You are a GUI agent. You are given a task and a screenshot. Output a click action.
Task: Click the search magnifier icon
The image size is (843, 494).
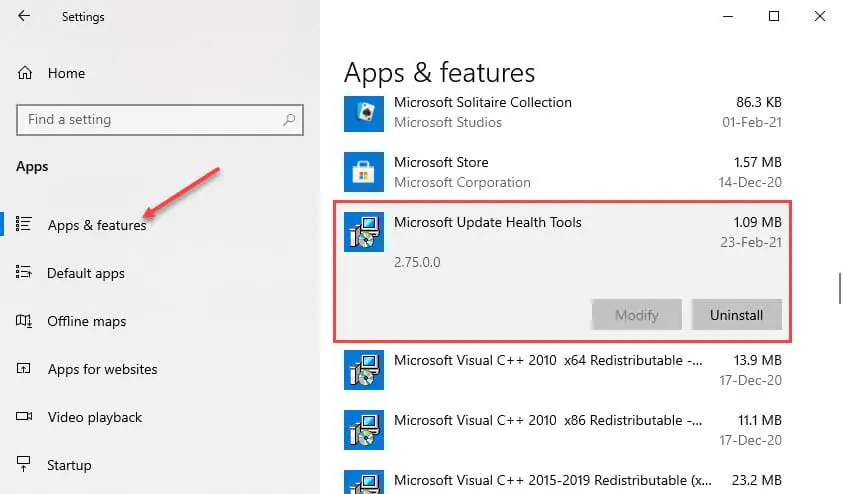[289, 119]
